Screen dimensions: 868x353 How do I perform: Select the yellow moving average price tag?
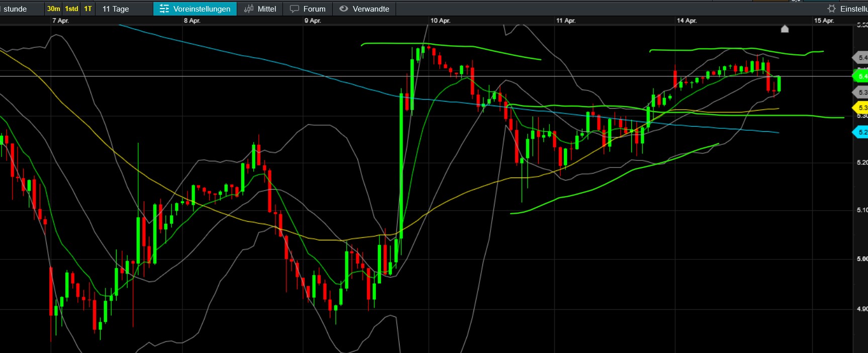click(860, 108)
